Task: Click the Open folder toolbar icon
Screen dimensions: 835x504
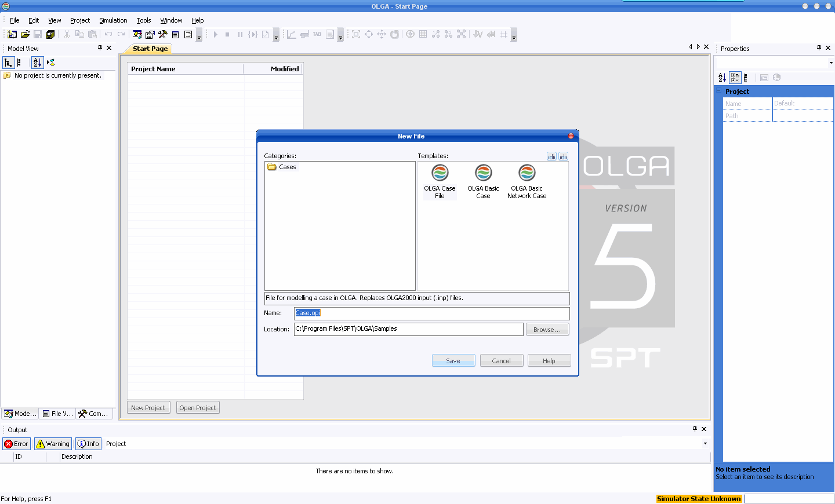Action: pos(25,35)
